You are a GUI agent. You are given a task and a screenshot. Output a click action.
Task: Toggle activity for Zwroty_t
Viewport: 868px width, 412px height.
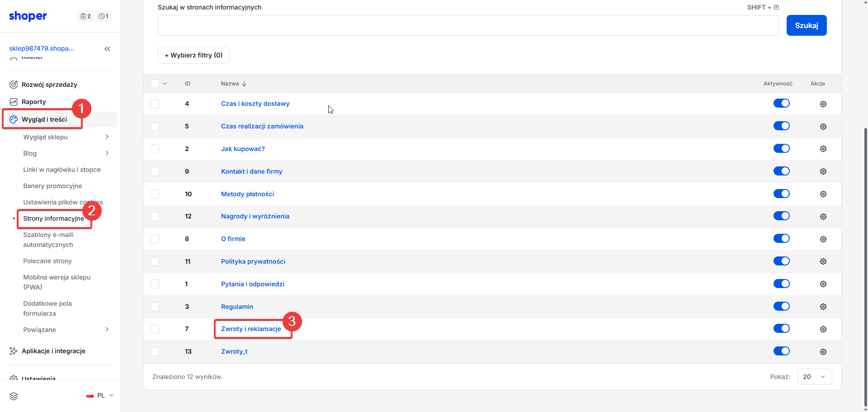pyautogui.click(x=781, y=351)
